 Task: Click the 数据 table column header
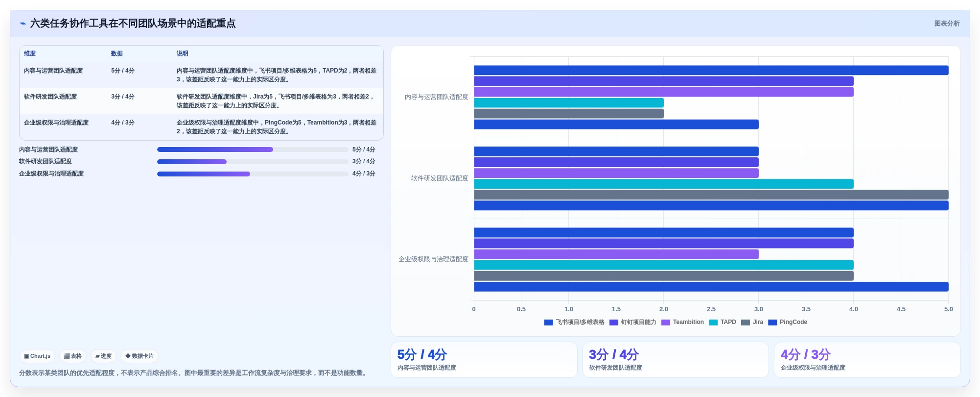click(x=117, y=53)
